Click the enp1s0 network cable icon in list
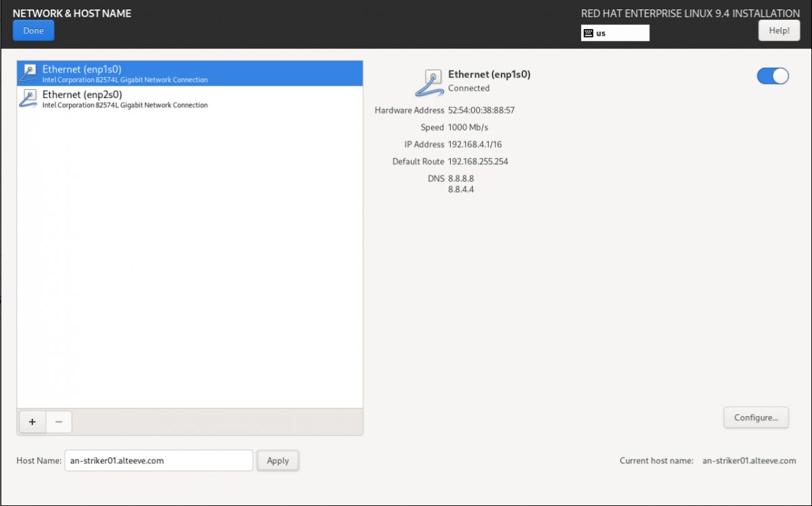This screenshot has width=812, height=506. point(29,73)
